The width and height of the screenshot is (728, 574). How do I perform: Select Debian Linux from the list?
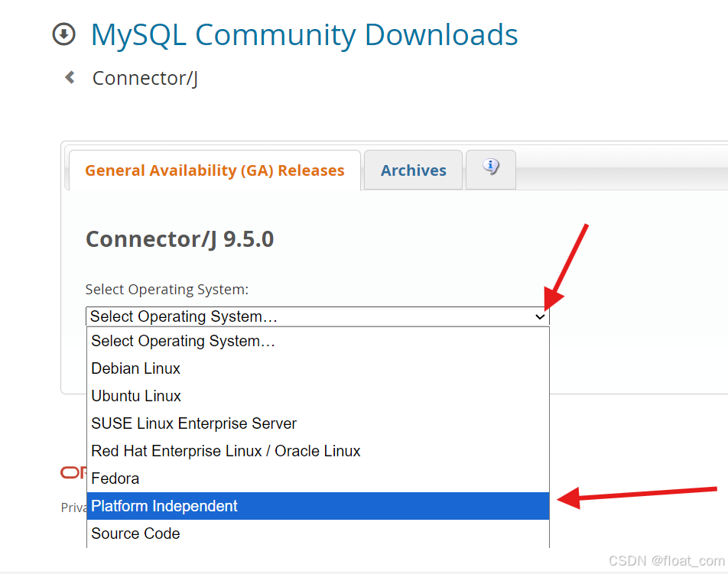pos(318,368)
